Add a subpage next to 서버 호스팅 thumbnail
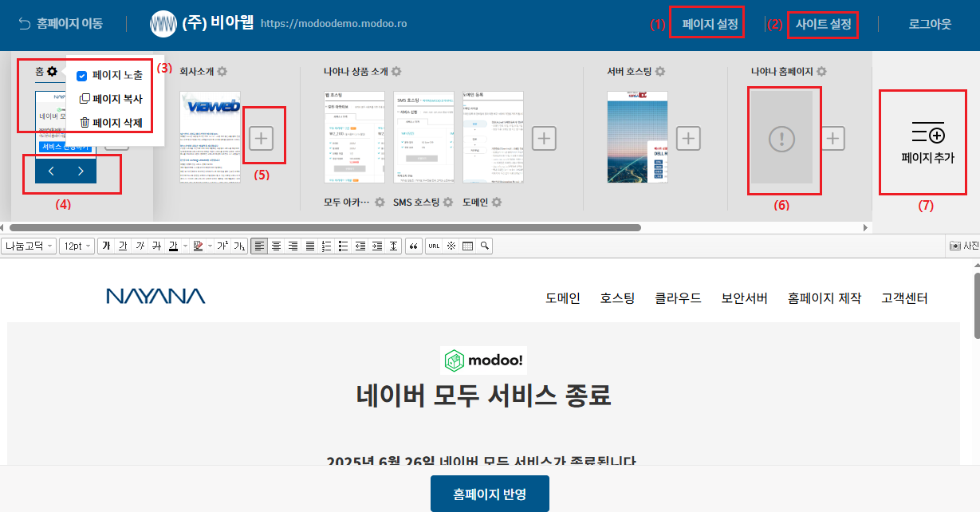Viewport: 980px width, 512px height. (688, 138)
